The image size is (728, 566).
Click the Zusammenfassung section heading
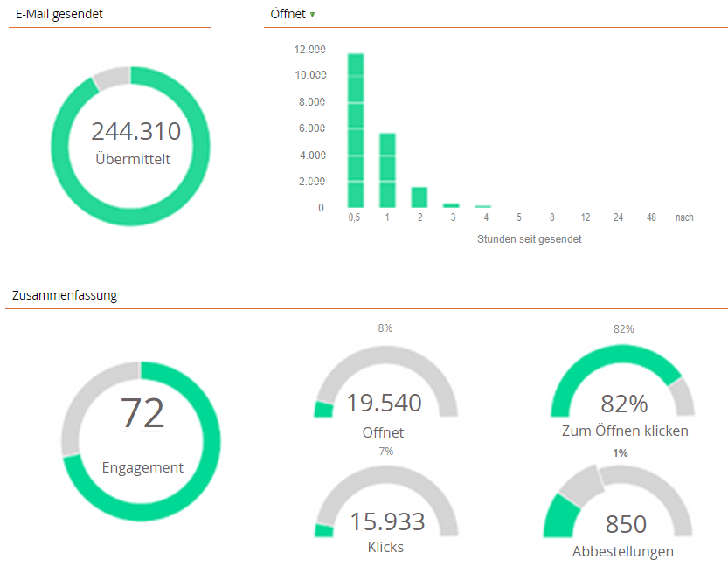click(x=65, y=295)
